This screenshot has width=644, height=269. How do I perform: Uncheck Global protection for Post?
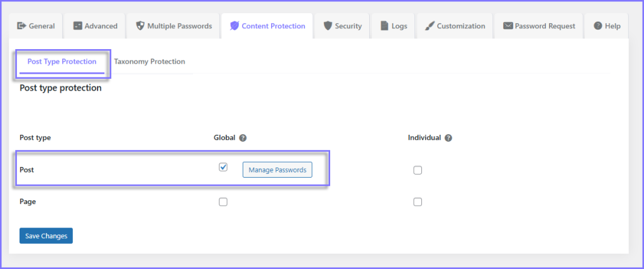click(223, 168)
